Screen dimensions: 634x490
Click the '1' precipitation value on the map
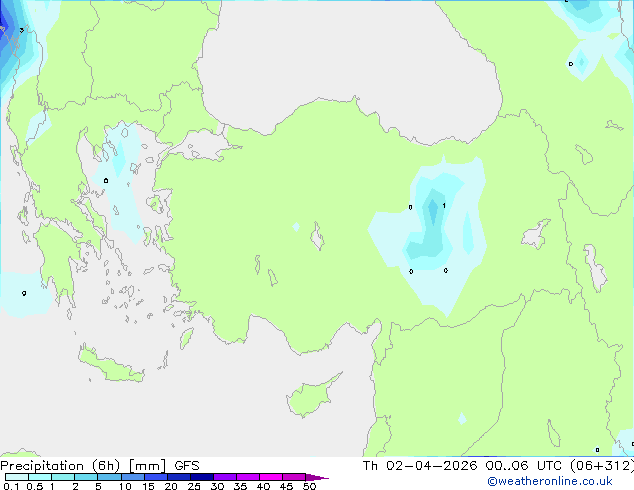444,206
